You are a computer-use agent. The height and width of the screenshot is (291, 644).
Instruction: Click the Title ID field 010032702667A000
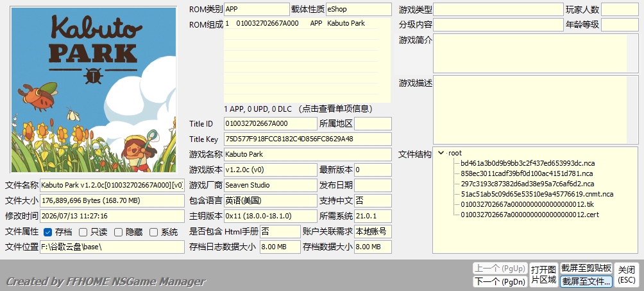(271, 123)
